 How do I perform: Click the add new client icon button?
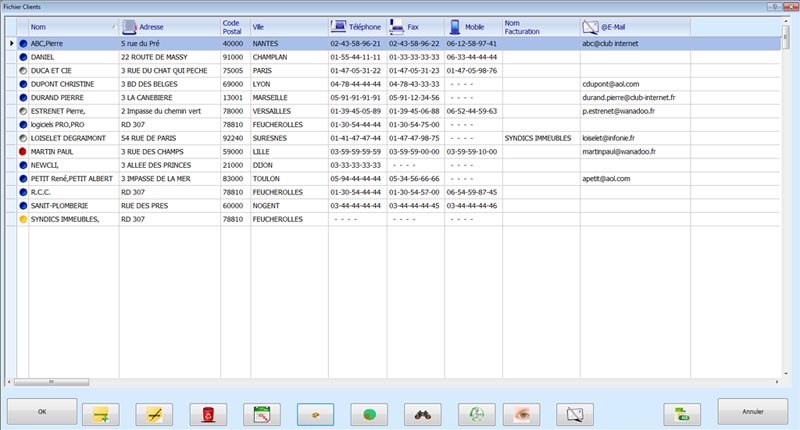click(100, 412)
